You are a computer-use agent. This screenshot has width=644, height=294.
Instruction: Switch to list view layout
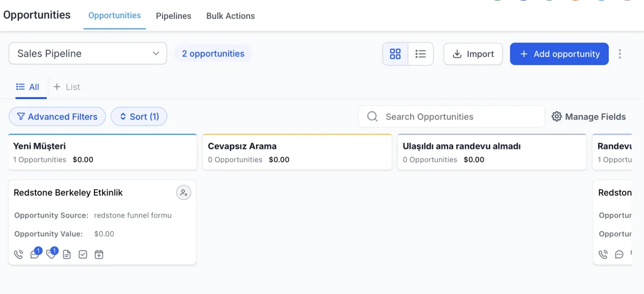tap(421, 54)
